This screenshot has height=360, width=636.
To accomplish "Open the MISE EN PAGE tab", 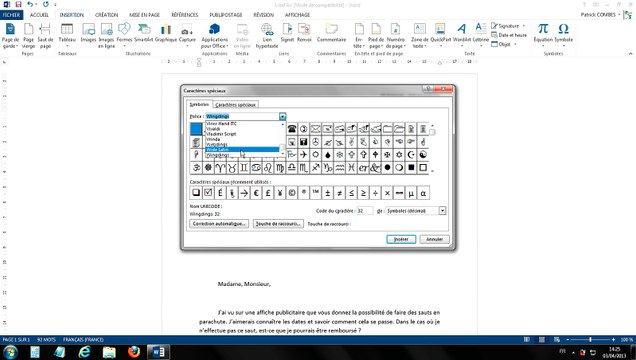I will (x=144, y=15).
